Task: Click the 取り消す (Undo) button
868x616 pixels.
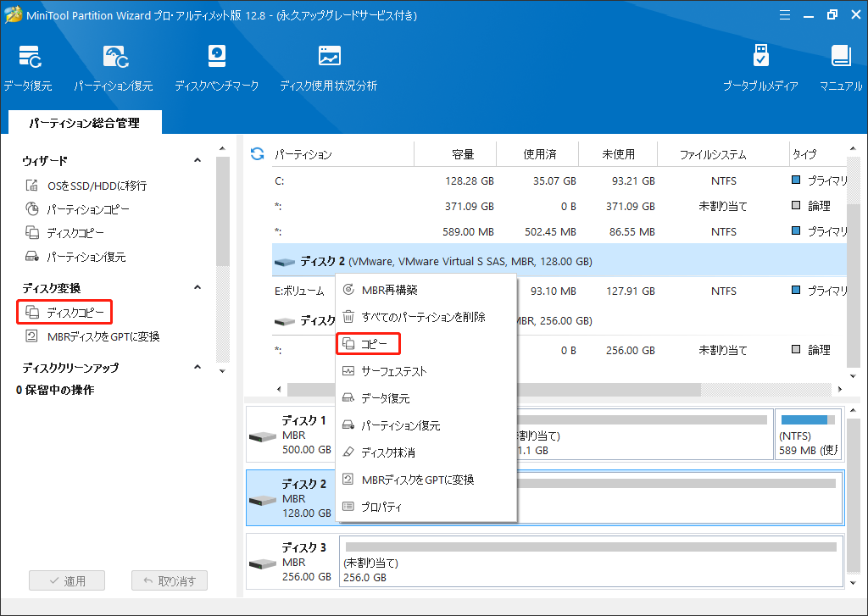Action: point(169,580)
